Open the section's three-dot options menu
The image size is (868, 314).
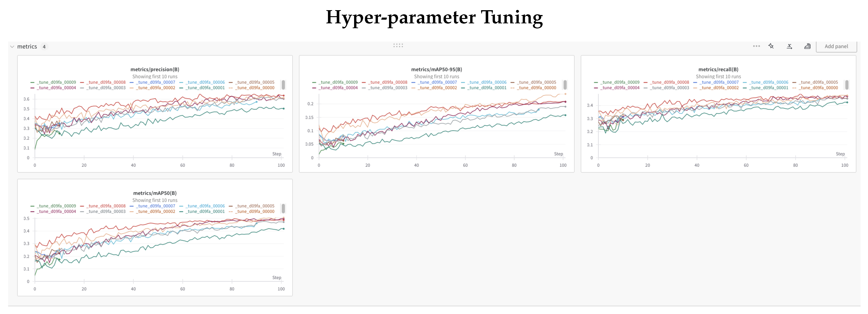(756, 46)
